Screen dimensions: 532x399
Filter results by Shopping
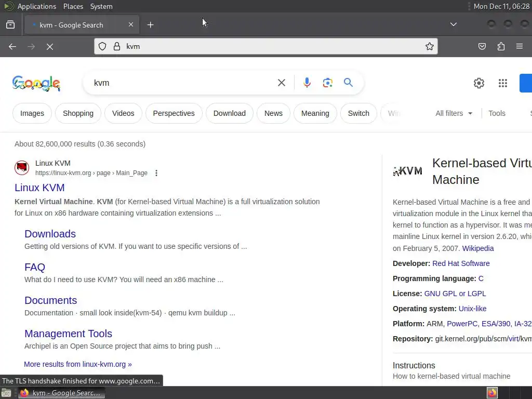point(78,113)
